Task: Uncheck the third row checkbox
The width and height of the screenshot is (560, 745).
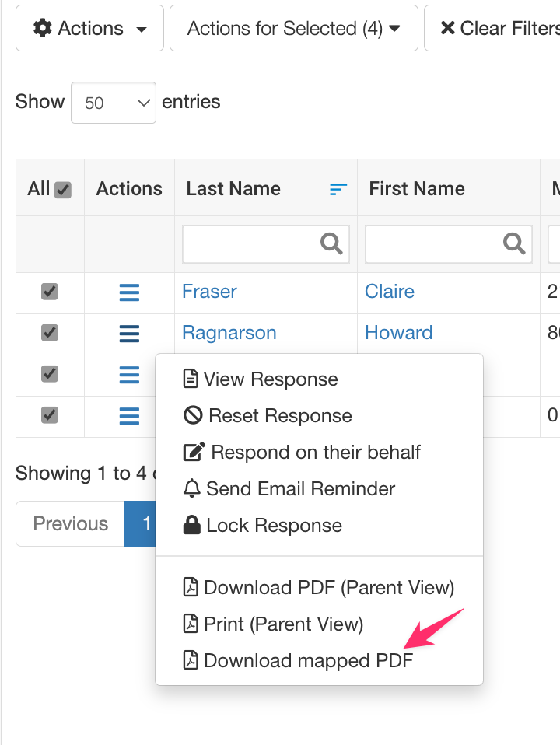Action: 50,374
